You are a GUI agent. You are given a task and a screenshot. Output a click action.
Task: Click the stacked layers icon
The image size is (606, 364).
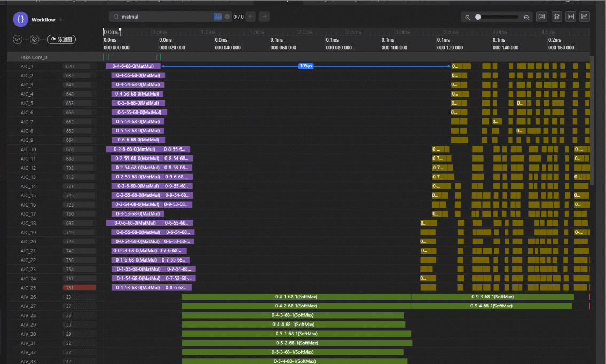coord(556,17)
